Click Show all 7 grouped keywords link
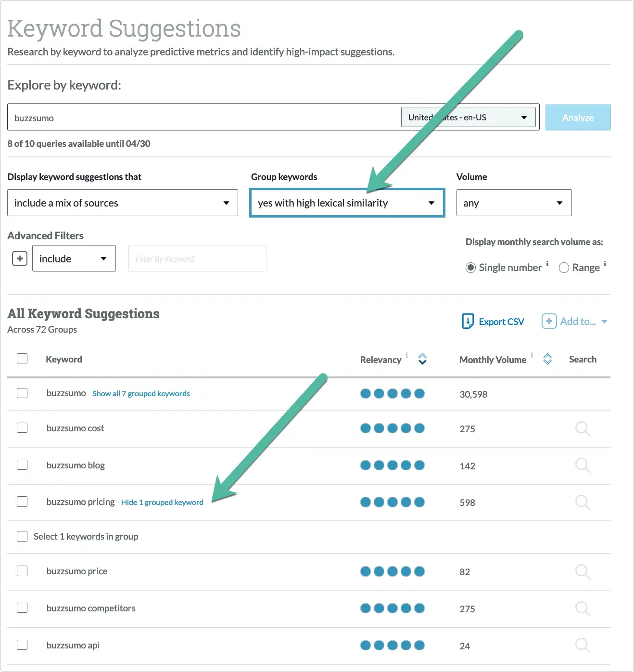 click(141, 393)
